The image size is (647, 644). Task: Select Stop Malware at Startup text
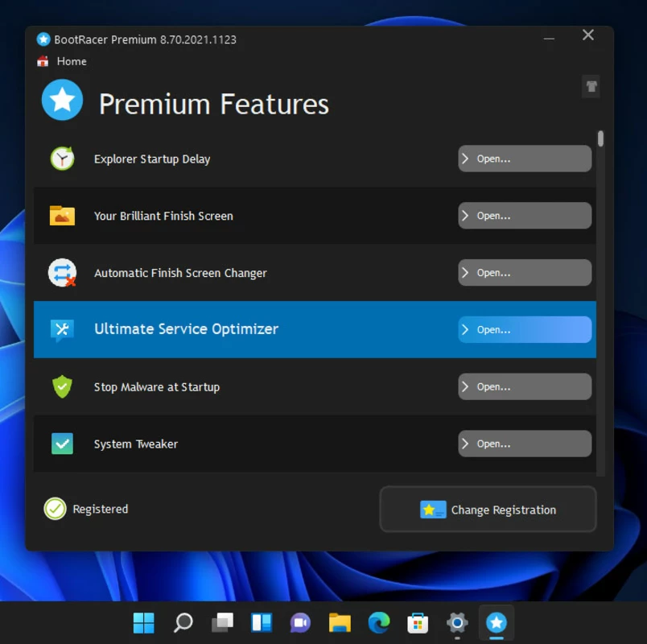point(157,387)
